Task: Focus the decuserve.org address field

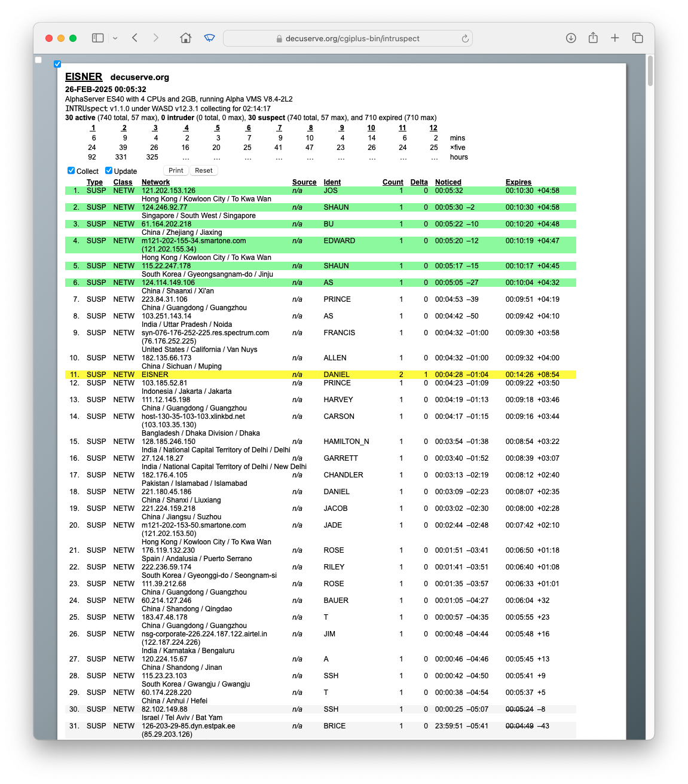Action: click(x=348, y=38)
